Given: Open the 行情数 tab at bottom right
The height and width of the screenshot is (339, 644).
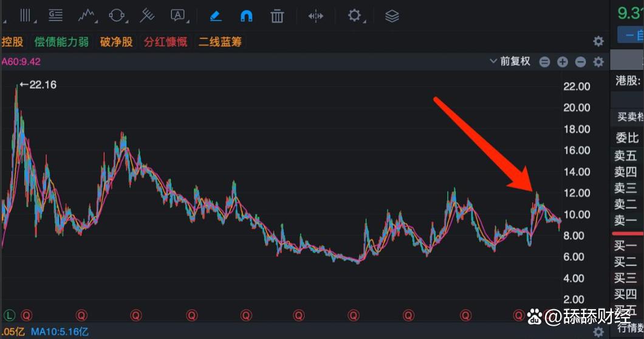Looking at the screenshot, I should (x=630, y=327).
